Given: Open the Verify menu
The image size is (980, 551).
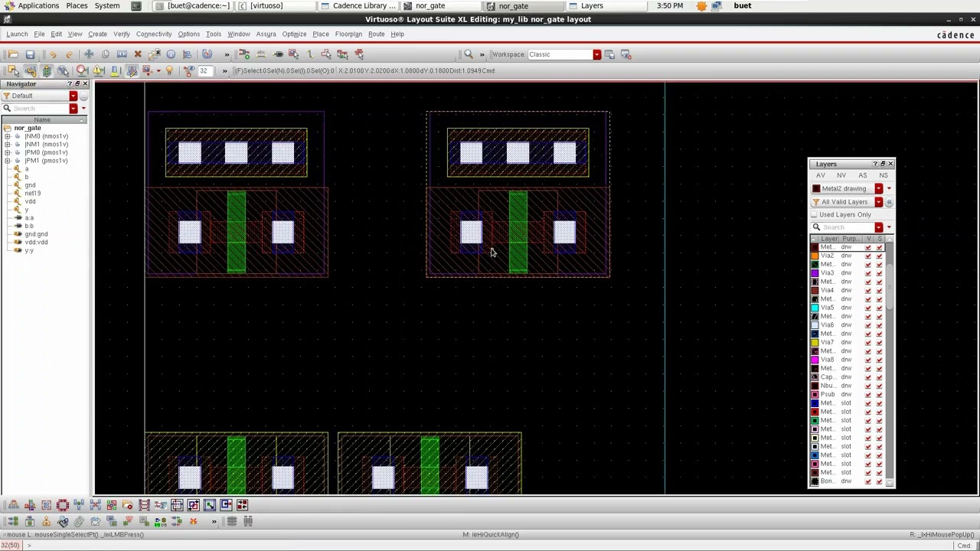Looking at the screenshot, I should (122, 34).
